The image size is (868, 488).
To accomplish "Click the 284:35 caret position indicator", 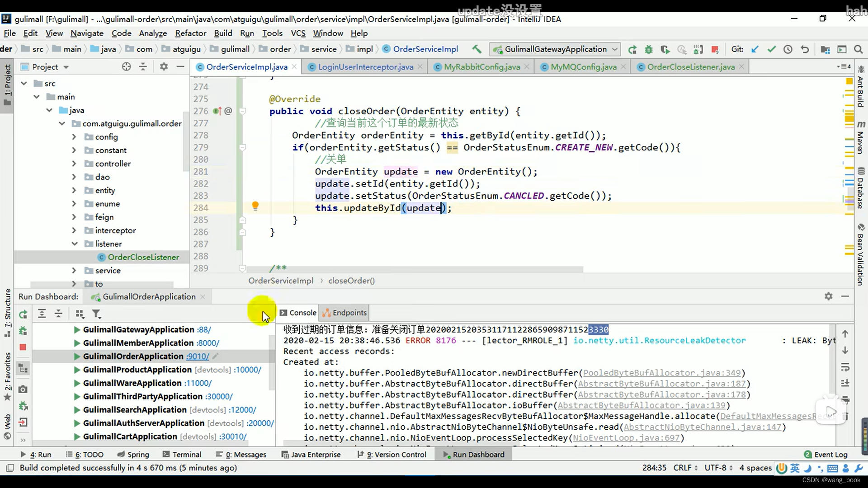I will pos(654,468).
